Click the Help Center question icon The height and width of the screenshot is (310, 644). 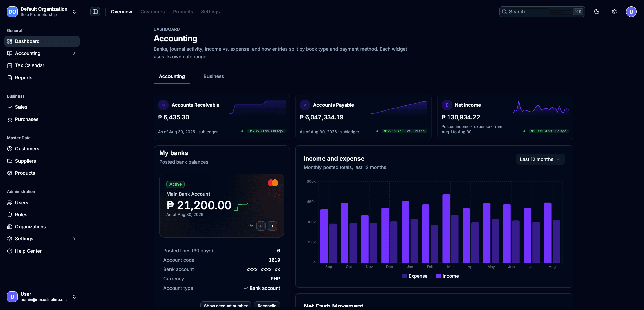[10, 251]
